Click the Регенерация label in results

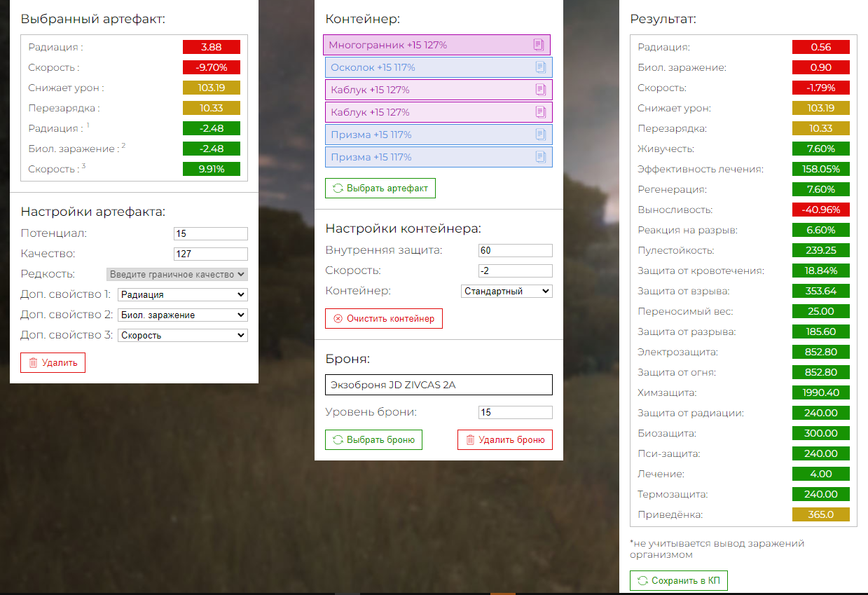coord(672,189)
